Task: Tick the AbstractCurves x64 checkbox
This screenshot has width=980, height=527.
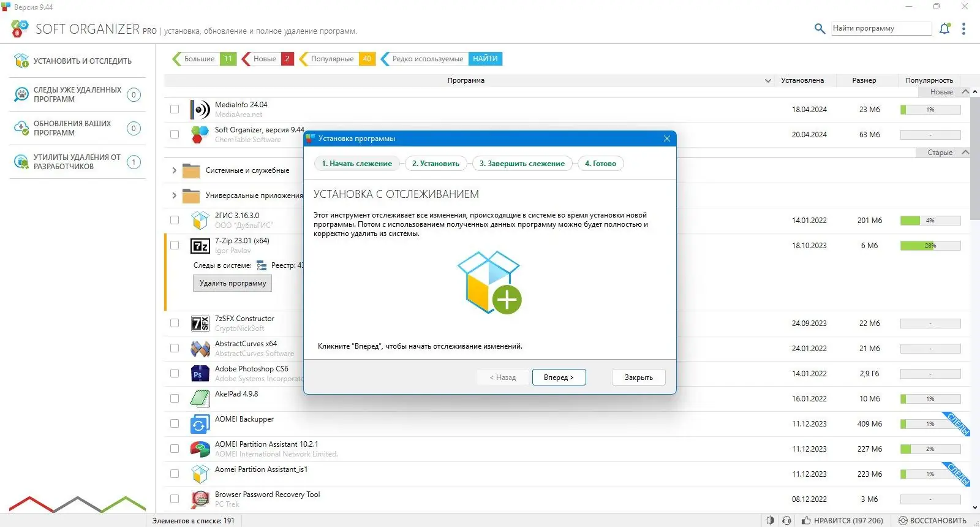Action: [175, 348]
